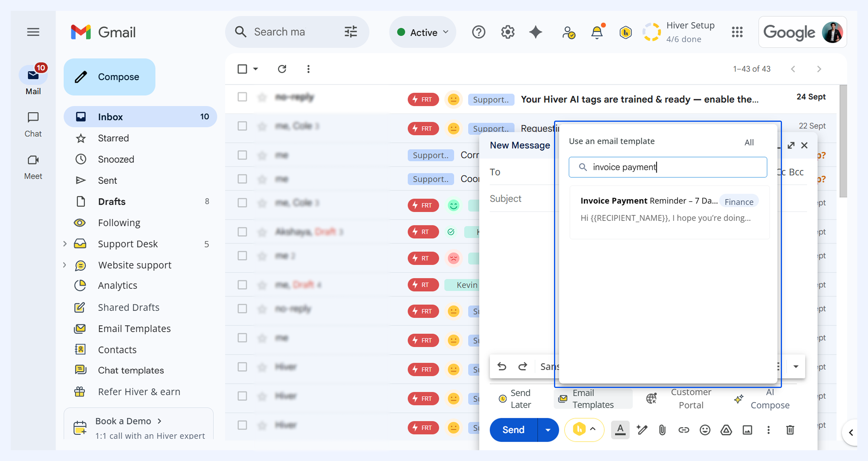Redo the last edit in compose window
This screenshot has height=461, width=868.
click(x=523, y=366)
